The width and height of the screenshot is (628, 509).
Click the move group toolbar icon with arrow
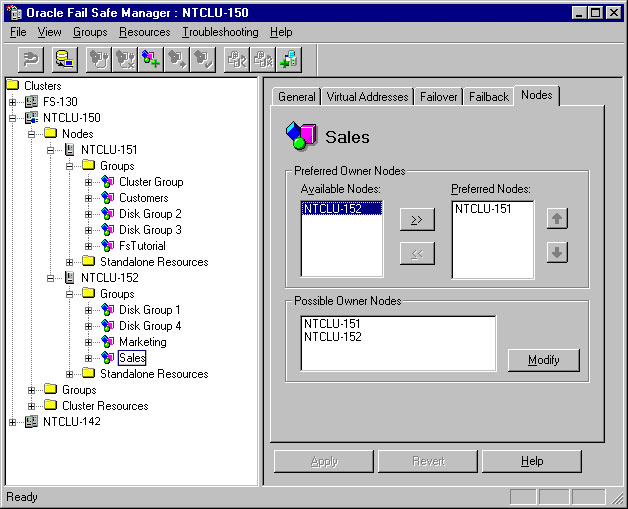(177, 60)
